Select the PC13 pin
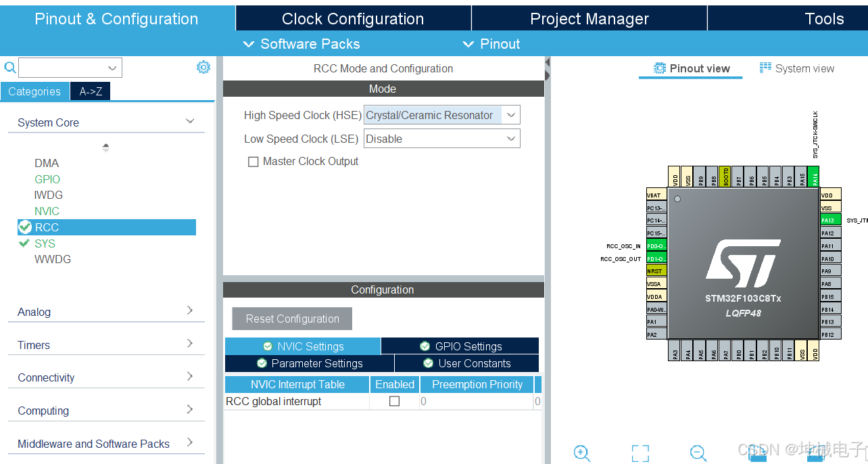This screenshot has height=464, width=868. 656,208
